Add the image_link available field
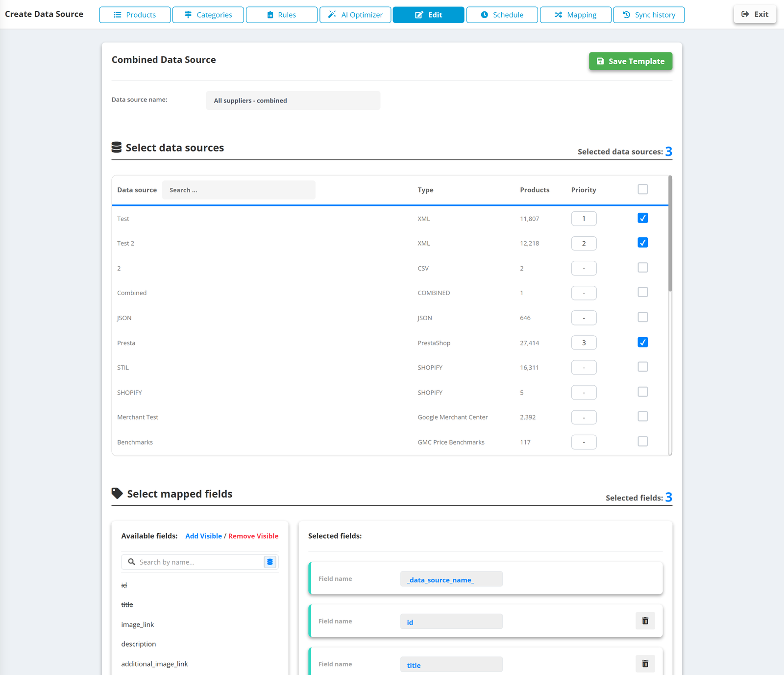The height and width of the screenshot is (675, 784). click(x=138, y=625)
